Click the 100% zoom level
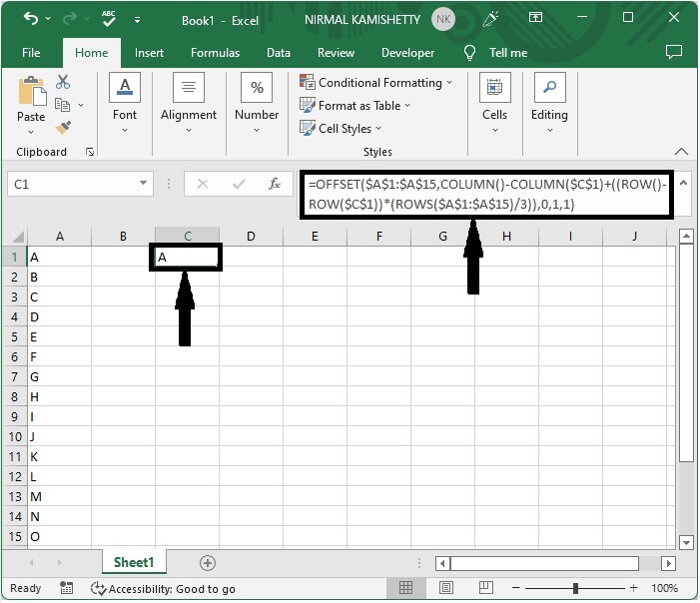The height and width of the screenshot is (603, 700). [x=664, y=588]
